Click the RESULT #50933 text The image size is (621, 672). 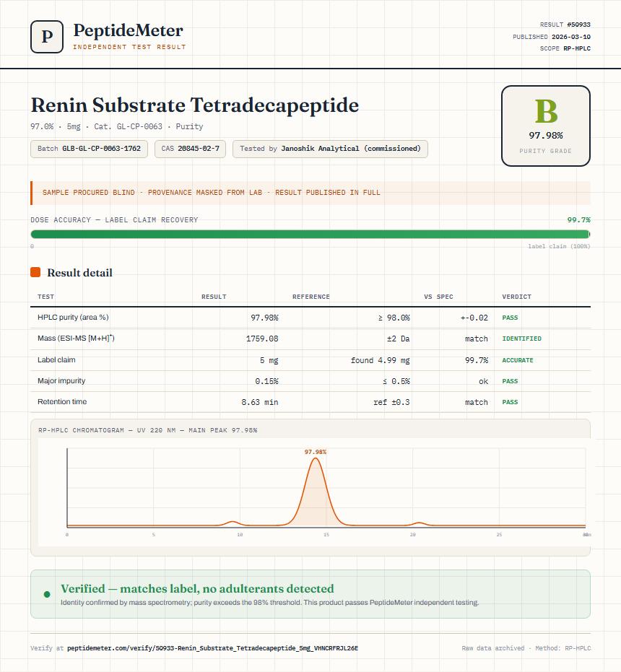[x=565, y=25]
